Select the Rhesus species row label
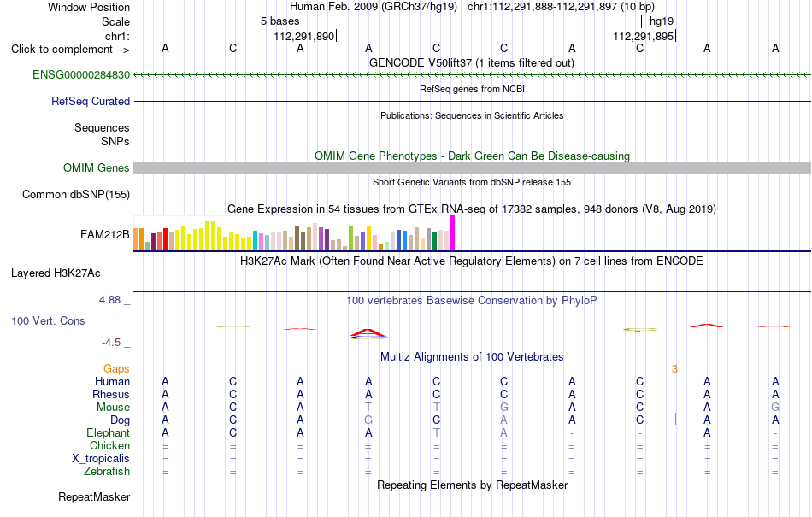This screenshot has height=517, width=812. (111, 394)
